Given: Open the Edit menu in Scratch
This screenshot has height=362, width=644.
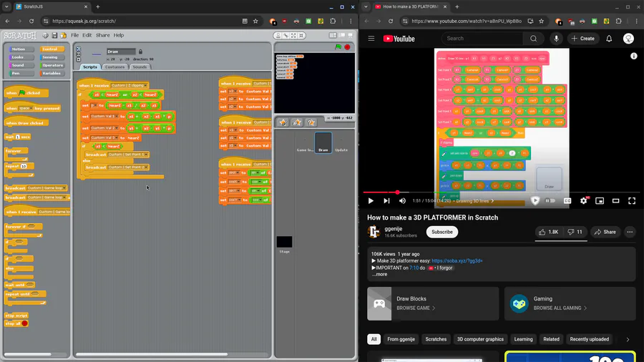Looking at the screenshot, I should (87, 35).
